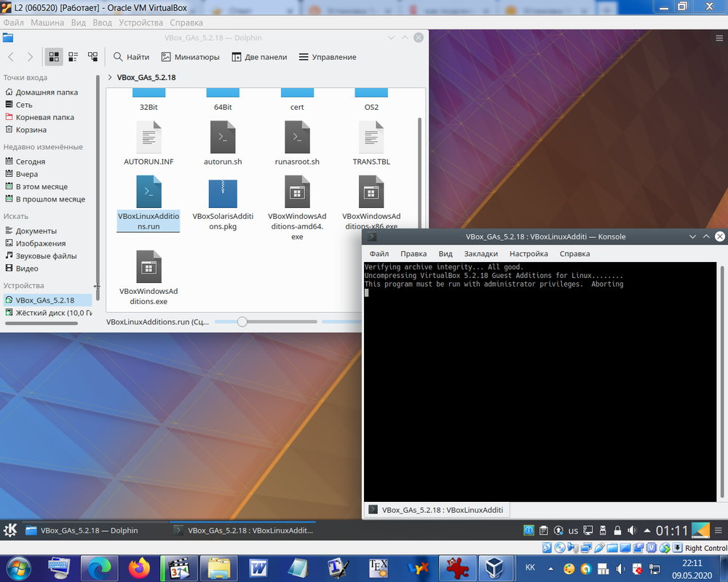Image resolution: width=728 pixels, height=582 pixels.
Task: Expand hidden KDE system tray icons
Action: coord(646,530)
